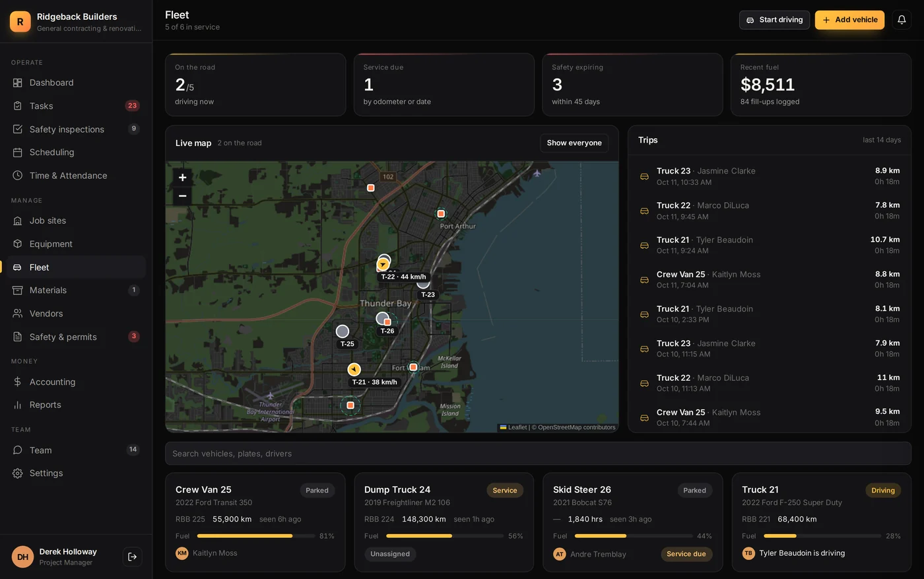
Task: Click the Accounting dollar icon in sidebar
Action: 18,382
